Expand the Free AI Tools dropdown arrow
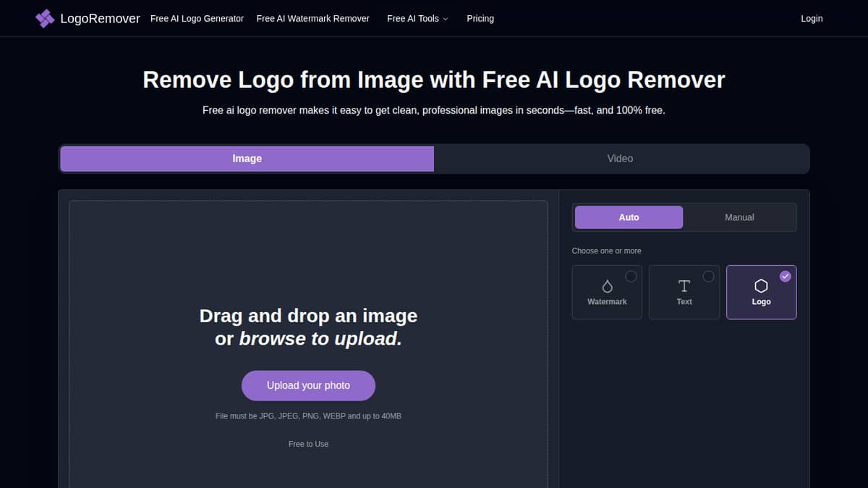Viewport: 868px width, 488px height. [x=446, y=19]
